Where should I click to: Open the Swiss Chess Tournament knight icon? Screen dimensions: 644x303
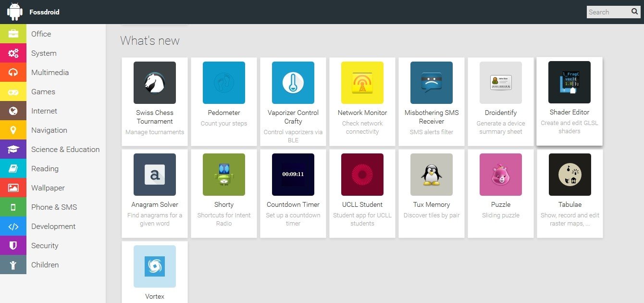[x=155, y=83]
